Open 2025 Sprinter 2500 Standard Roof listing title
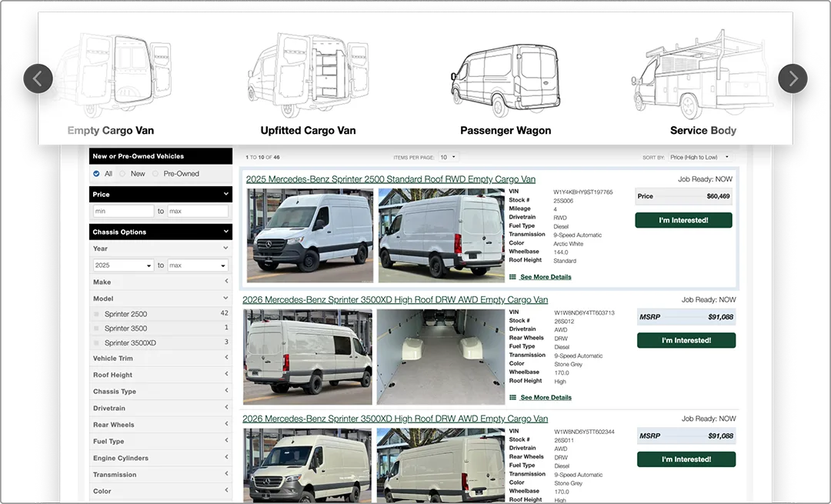 point(391,179)
